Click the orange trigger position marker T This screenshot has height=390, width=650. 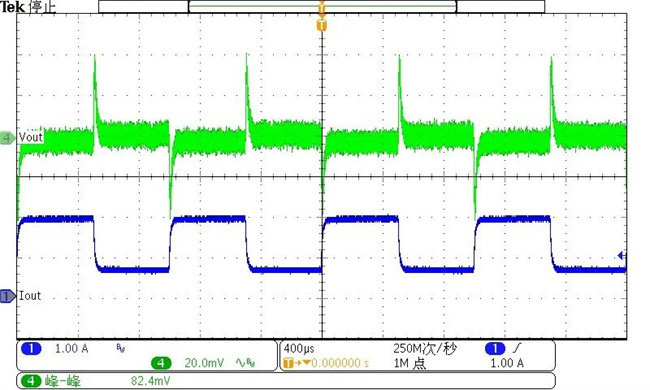[x=322, y=26]
